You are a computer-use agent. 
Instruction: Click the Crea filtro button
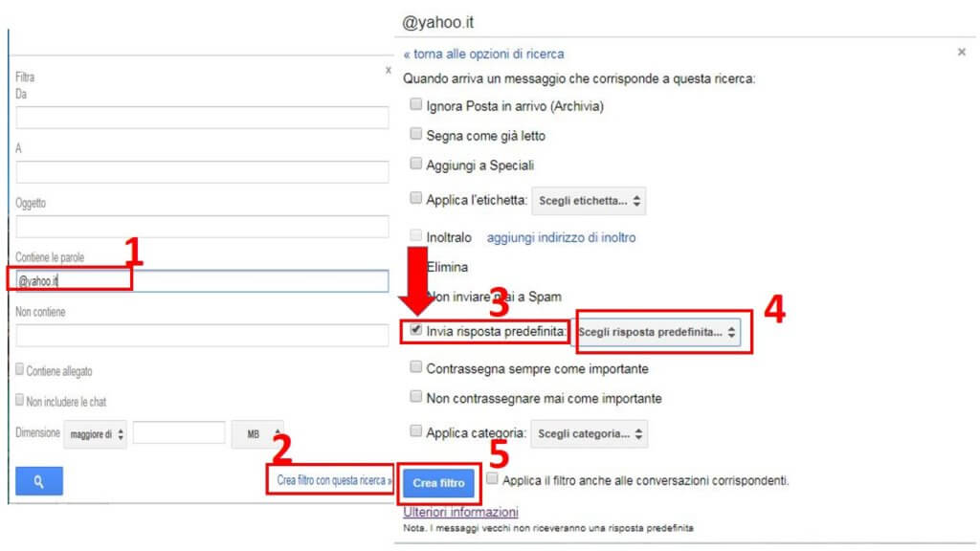tap(438, 483)
